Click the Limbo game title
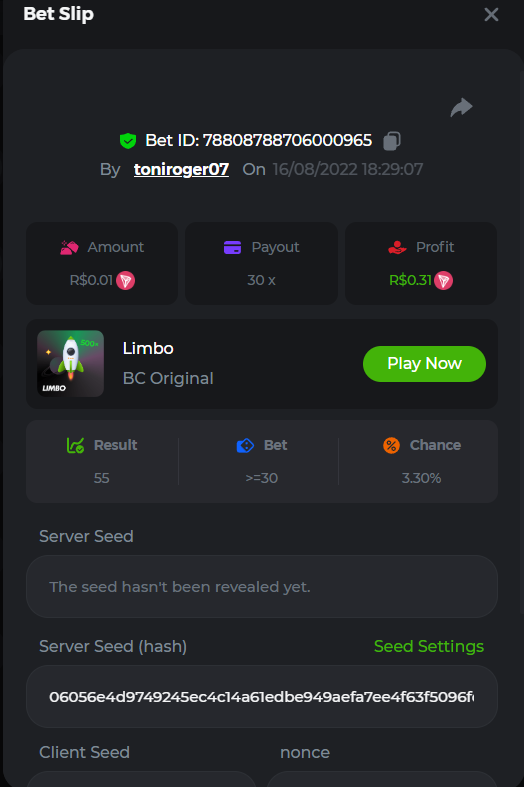Screen dimensions: 524x787 point(148,348)
